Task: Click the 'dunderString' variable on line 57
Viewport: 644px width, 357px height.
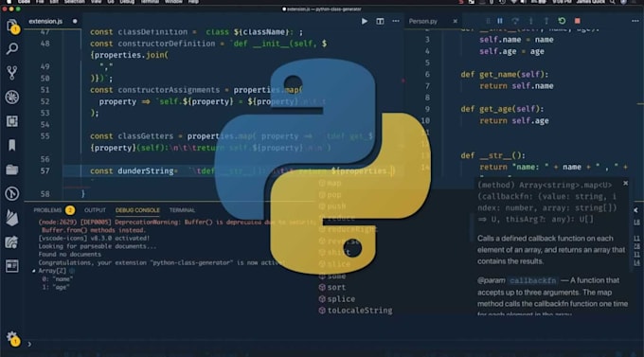Action: pos(146,170)
